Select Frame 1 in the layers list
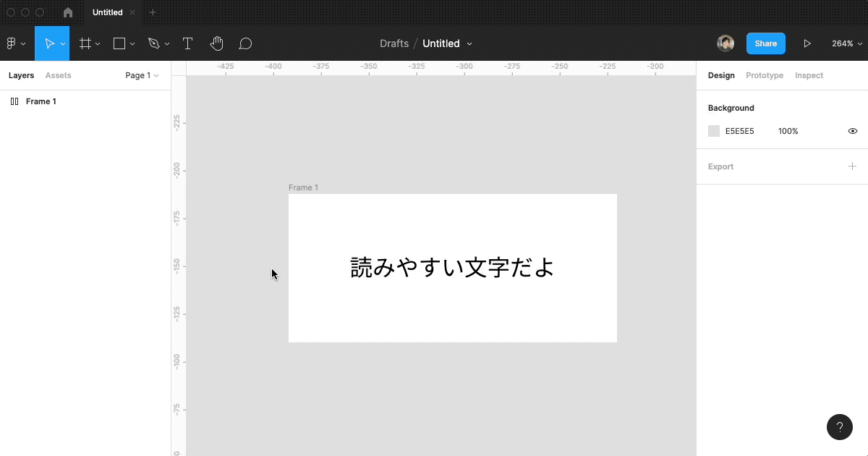This screenshot has height=456, width=868. pos(41,101)
